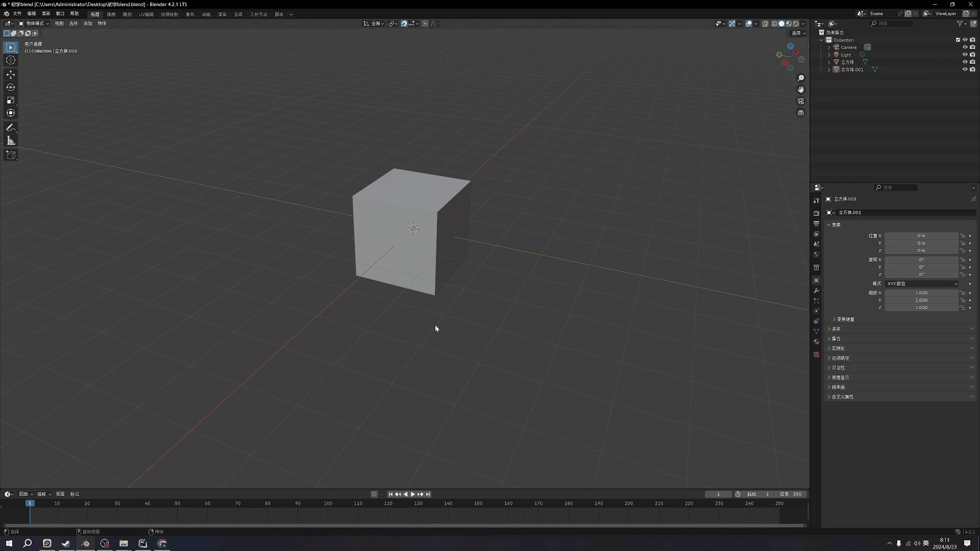Click the 位置X input field
This screenshot has width=980, height=551.
pos(921,236)
